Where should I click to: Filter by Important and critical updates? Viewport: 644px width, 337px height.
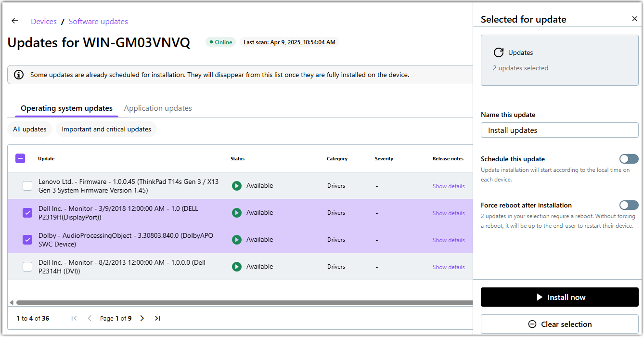coord(106,129)
